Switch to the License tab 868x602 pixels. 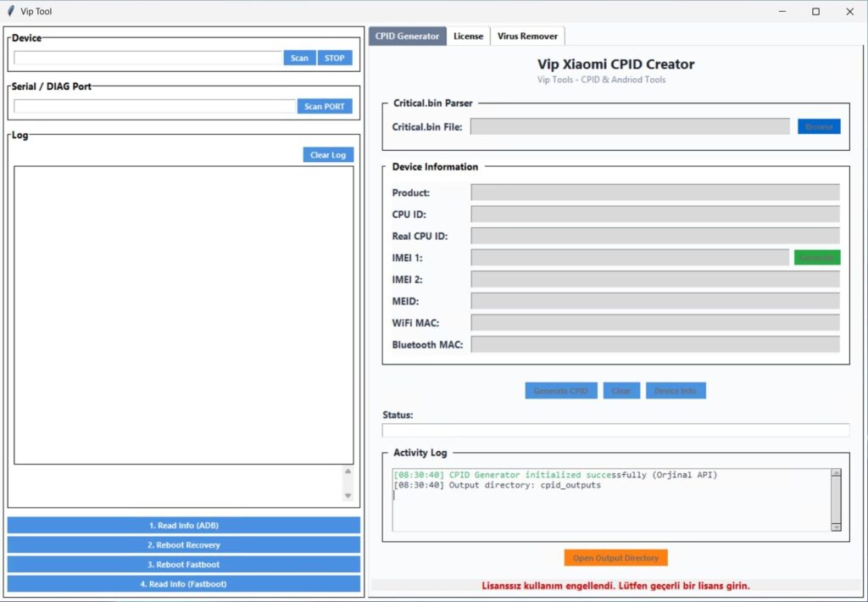point(468,36)
